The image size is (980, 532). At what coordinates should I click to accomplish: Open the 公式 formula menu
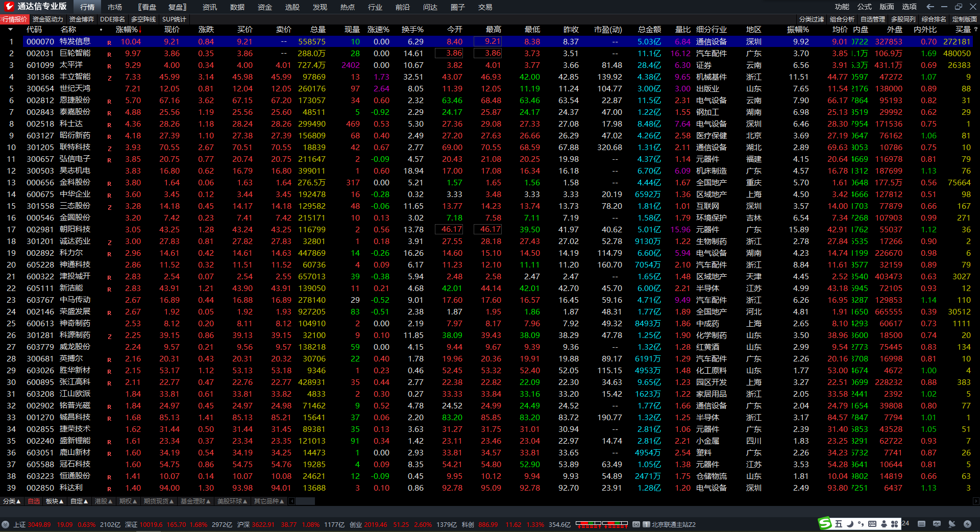pyautogui.click(x=865, y=7)
